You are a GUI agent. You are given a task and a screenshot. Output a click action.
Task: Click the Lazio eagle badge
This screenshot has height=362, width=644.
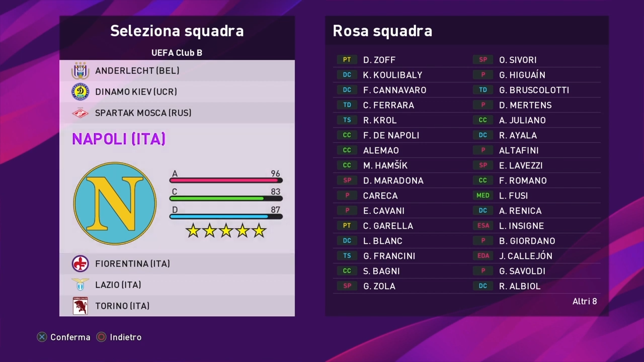click(80, 285)
